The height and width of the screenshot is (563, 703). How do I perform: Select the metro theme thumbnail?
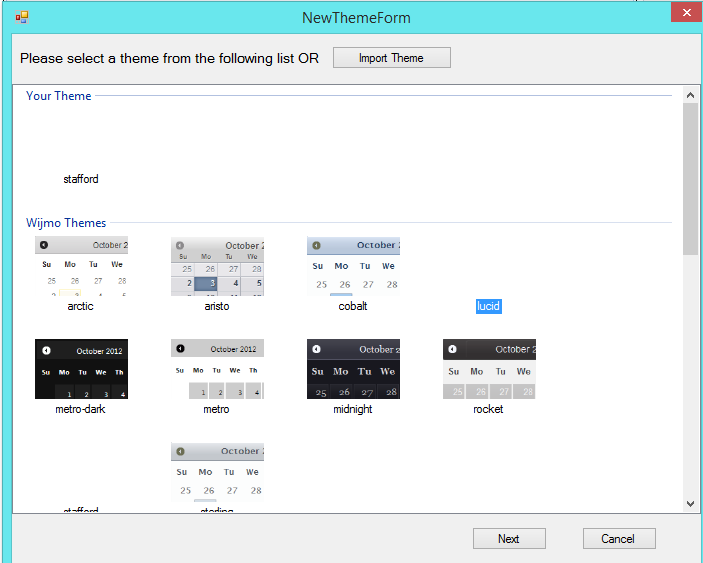(x=217, y=369)
